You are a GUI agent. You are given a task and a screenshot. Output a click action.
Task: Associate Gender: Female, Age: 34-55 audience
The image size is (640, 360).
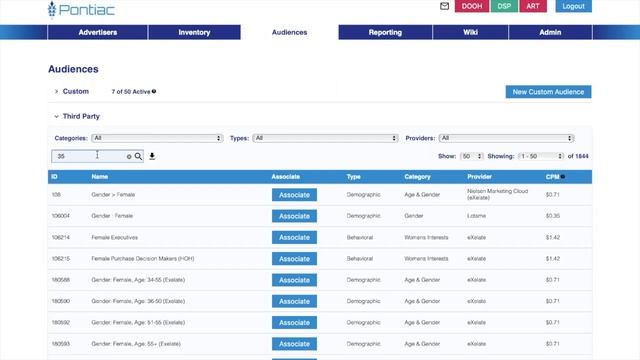[x=294, y=280]
